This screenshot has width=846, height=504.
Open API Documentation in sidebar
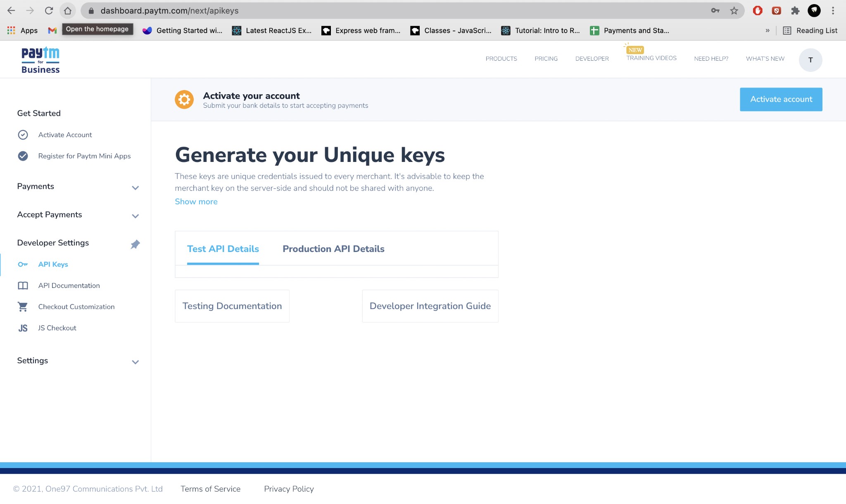(x=69, y=285)
